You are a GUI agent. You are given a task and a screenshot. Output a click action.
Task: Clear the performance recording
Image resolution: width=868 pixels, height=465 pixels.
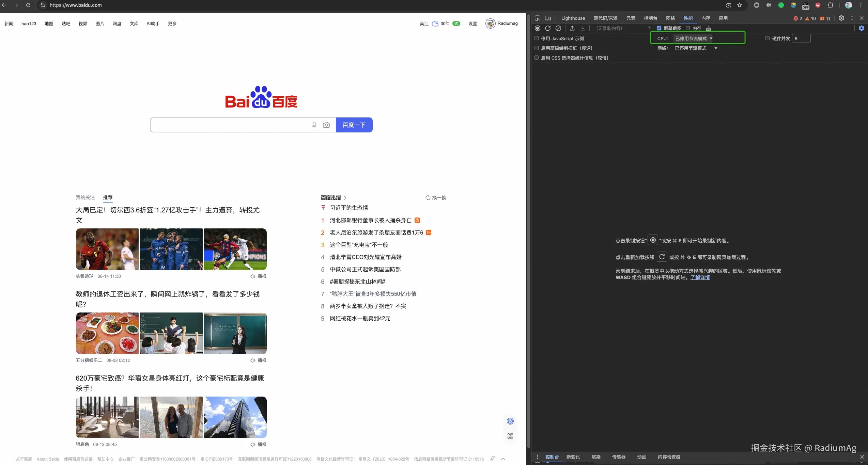pyautogui.click(x=558, y=28)
